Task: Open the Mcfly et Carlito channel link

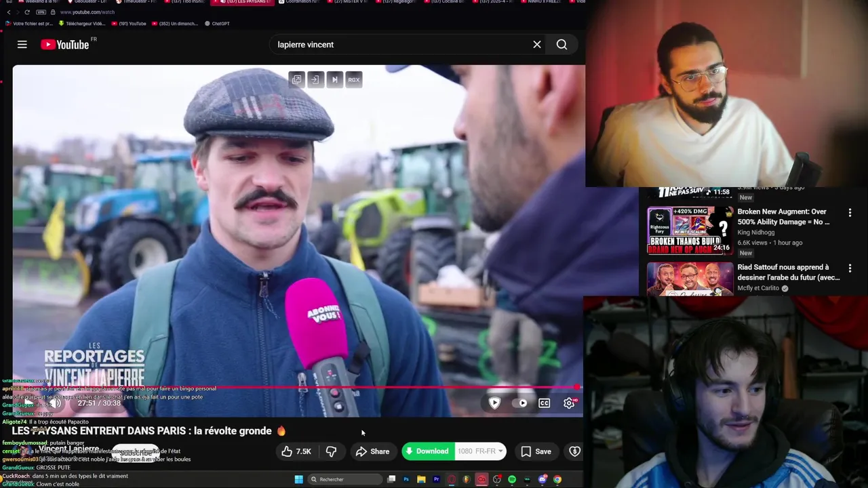Action: (758, 288)
